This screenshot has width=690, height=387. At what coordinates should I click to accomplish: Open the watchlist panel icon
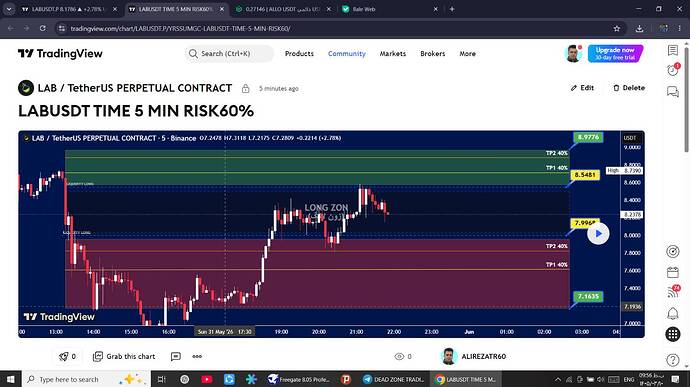click(x=672, y=50)
